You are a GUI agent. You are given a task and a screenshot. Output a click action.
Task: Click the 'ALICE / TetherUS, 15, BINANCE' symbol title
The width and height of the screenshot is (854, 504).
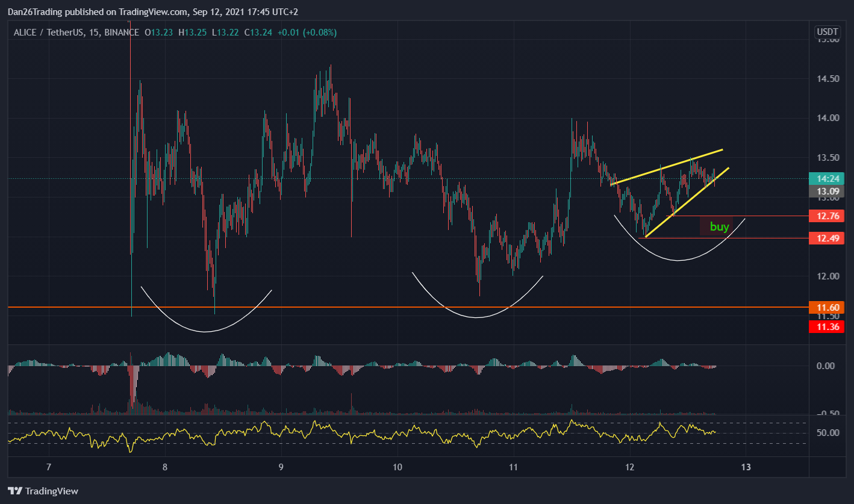pos(76,33)
